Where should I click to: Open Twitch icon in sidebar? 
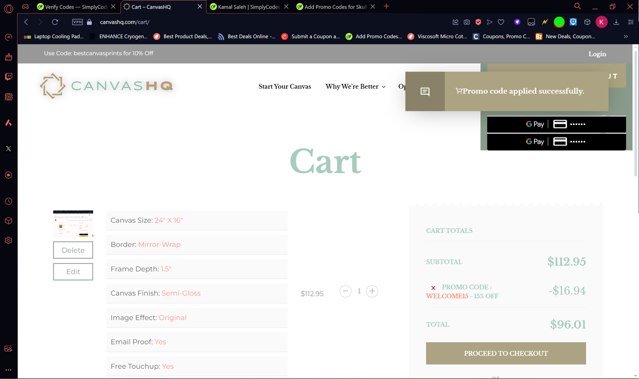(8, 77)
